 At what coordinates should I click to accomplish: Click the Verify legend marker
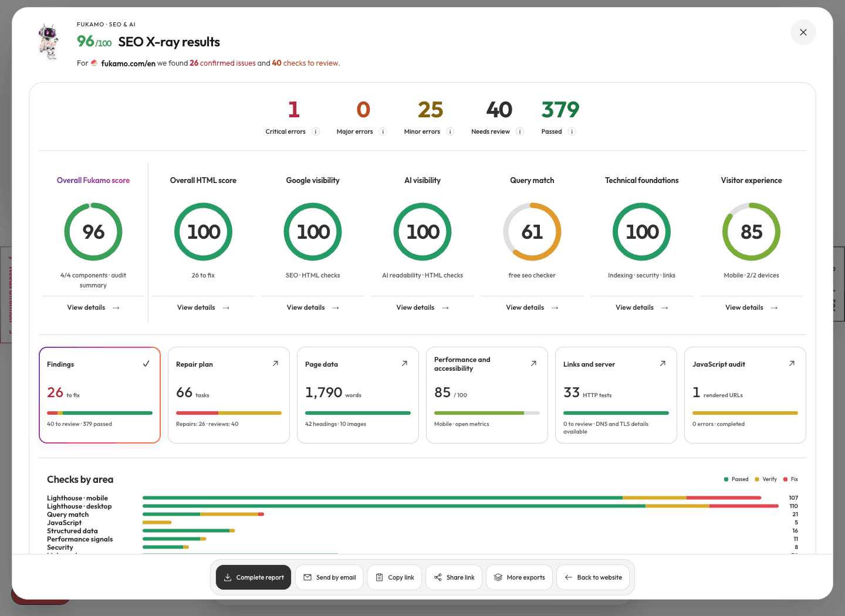tap(757, 479)
